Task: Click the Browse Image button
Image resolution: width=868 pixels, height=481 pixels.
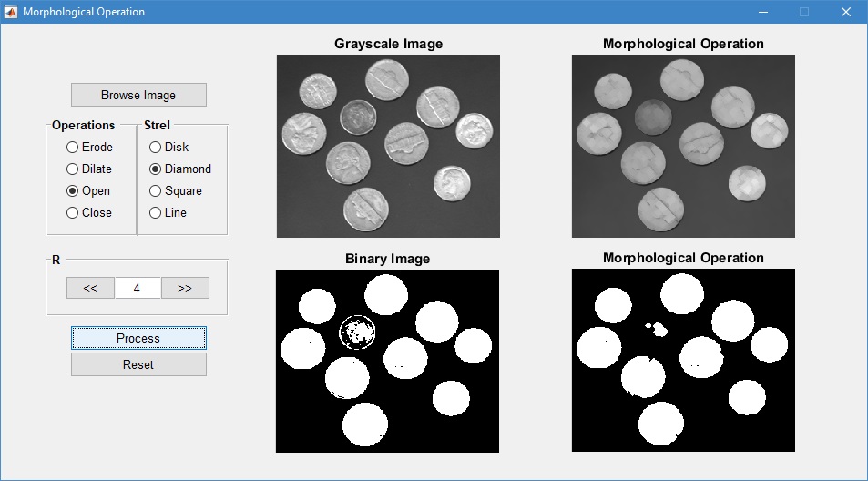Action: pos(138,95)
